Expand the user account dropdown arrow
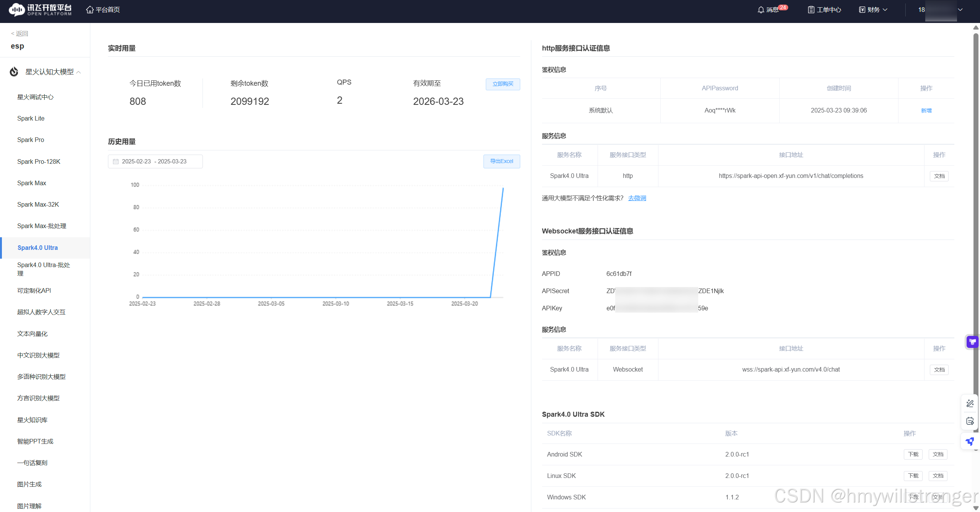 pyautogui.click(x=960, y=10)
